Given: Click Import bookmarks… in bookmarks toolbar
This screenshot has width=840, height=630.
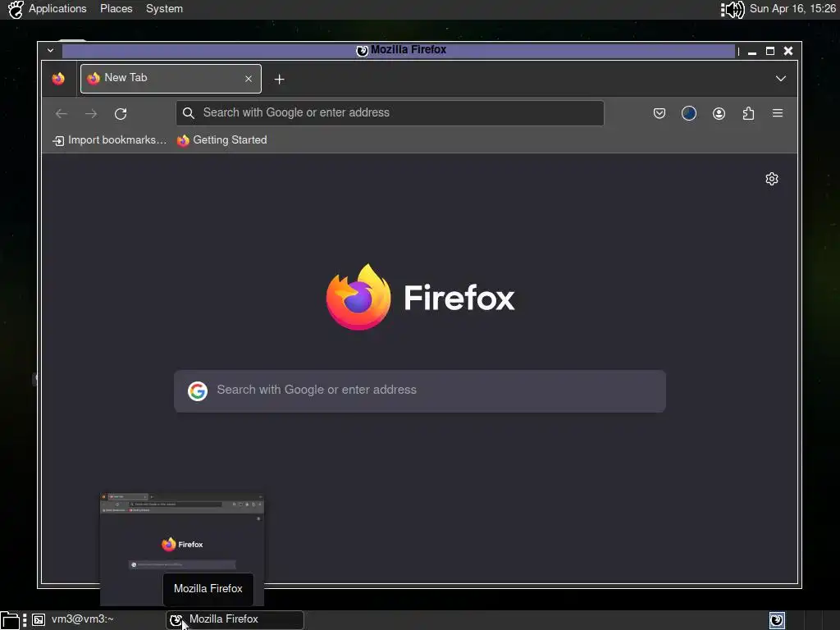Looking at the screenshot, I should (x=109, y=140).
